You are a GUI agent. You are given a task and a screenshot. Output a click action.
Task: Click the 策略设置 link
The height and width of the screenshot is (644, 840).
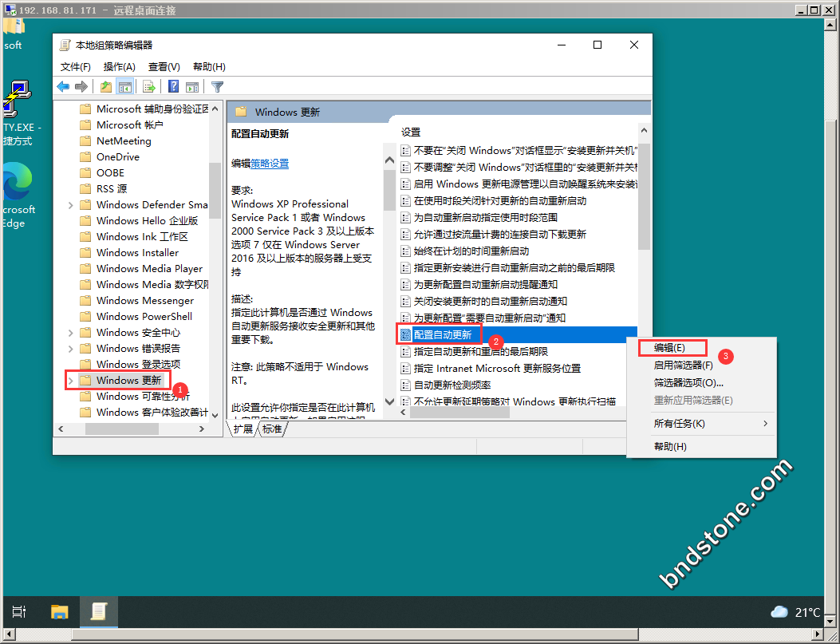[x=270, y=164]
